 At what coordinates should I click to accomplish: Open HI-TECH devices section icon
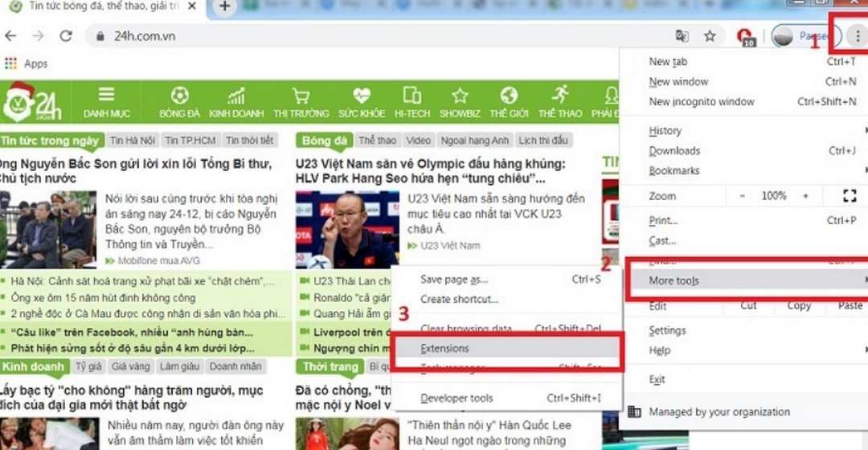click(411, 95)
